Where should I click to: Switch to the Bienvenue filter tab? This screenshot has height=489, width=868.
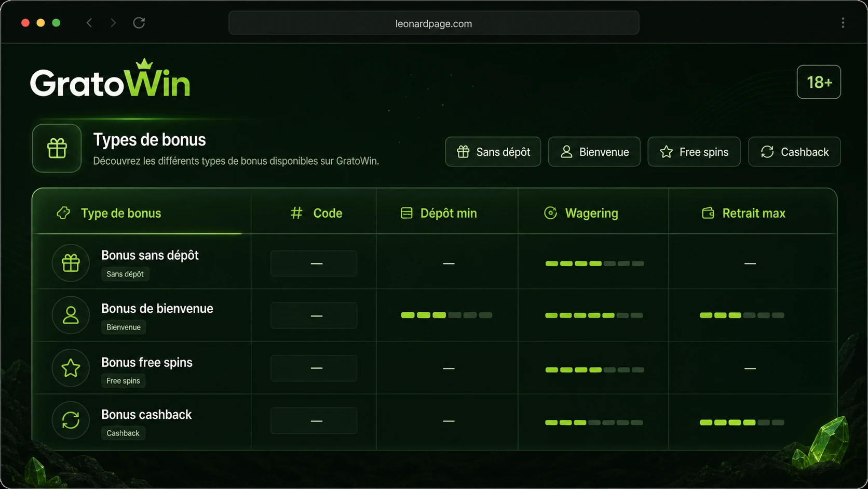(x=594, y=152)
